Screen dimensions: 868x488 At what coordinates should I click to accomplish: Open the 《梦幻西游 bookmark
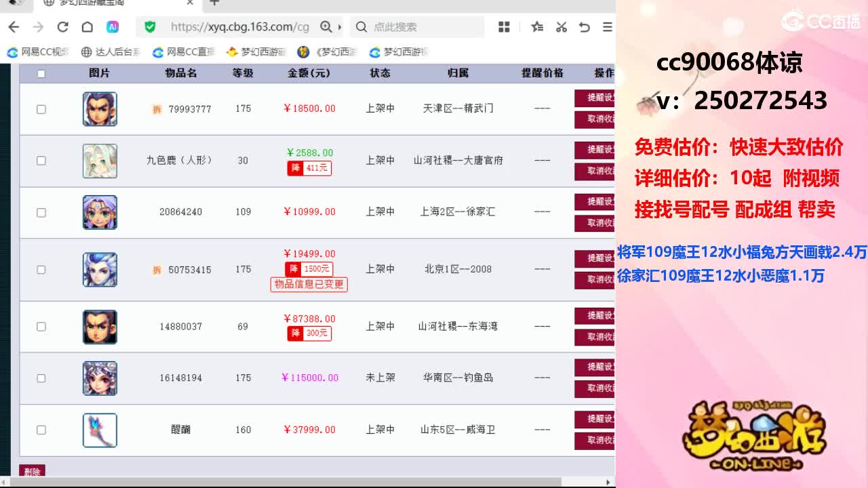328,52
